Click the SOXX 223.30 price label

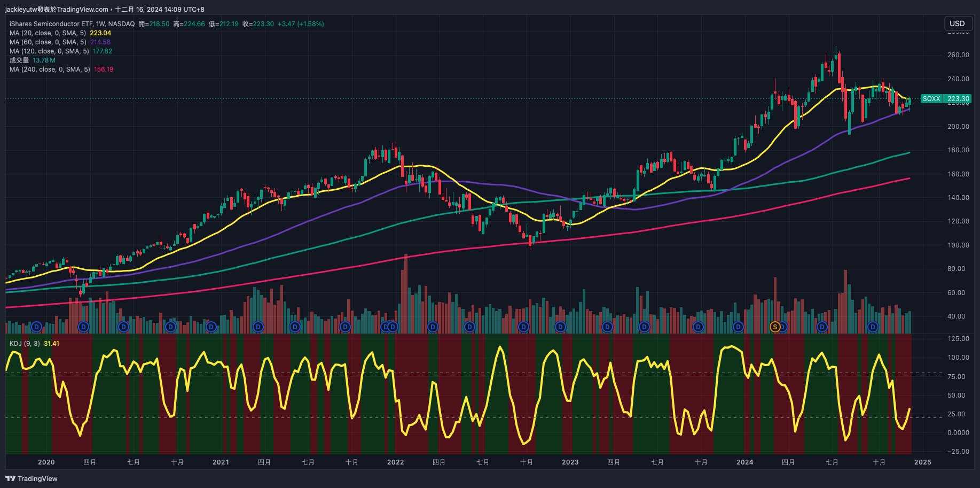pos(945,99)
